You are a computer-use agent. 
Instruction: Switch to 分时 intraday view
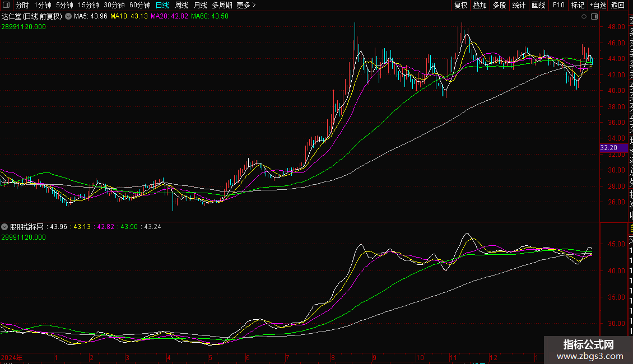[22, 5]
